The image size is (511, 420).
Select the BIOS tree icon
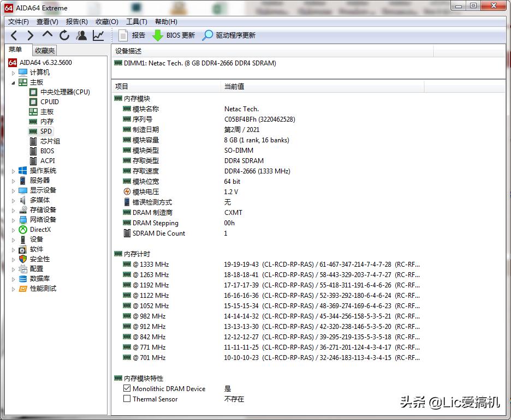(x=33, y=151)
